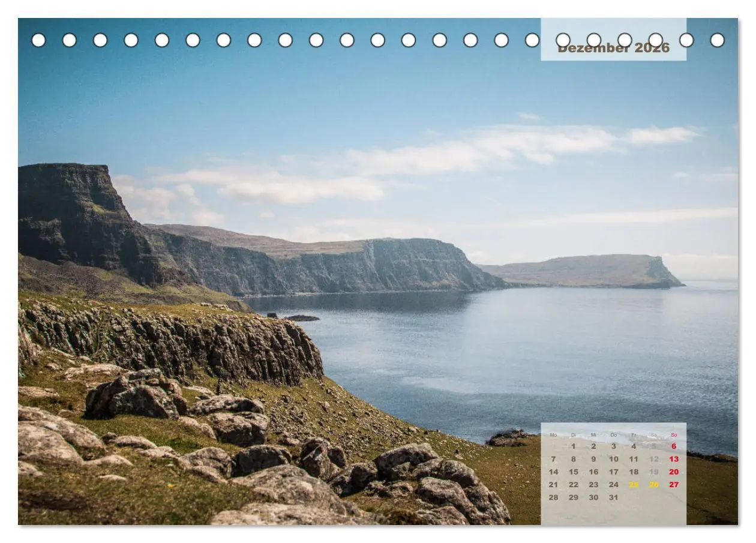Click the grey Saturday date 12
The height and width of the screenshot is (543, 756).
click(x=654, y=459)
